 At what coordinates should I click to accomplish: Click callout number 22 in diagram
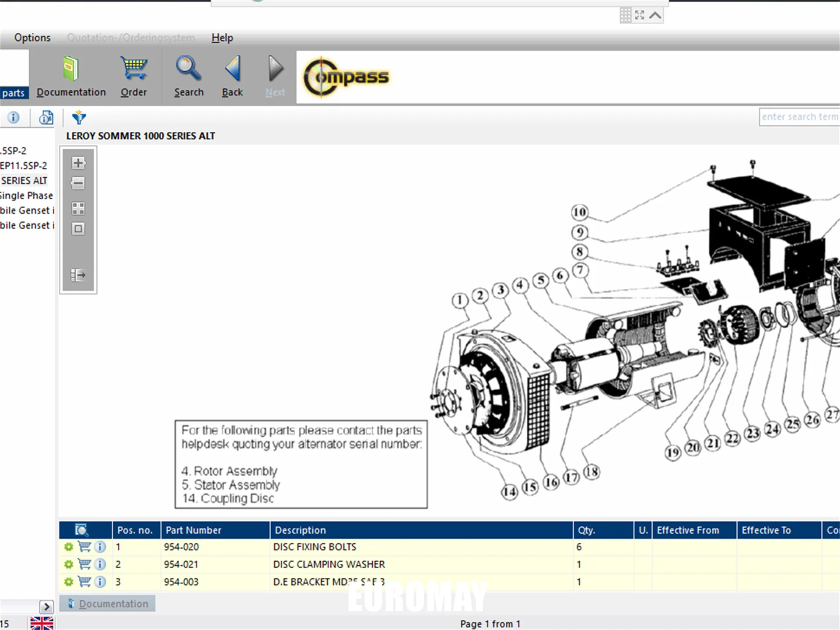(x=732, y=438)
